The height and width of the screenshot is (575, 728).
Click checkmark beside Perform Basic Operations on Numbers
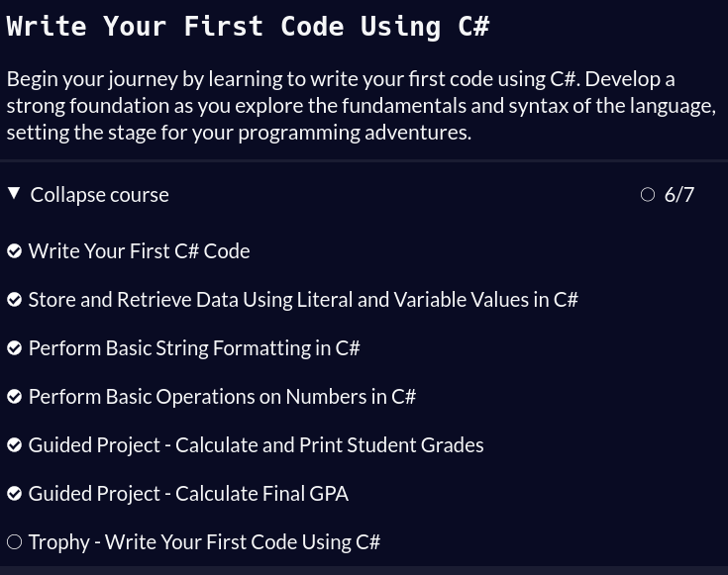tap(14, 397)
